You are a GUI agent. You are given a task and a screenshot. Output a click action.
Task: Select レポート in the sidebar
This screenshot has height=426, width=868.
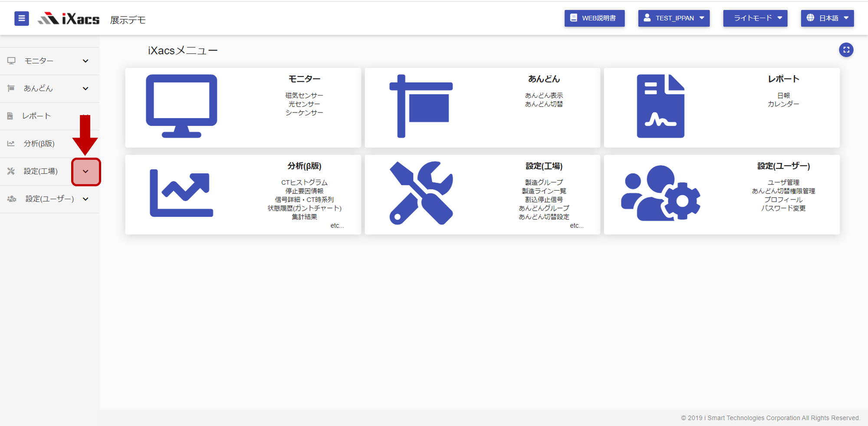37,116
